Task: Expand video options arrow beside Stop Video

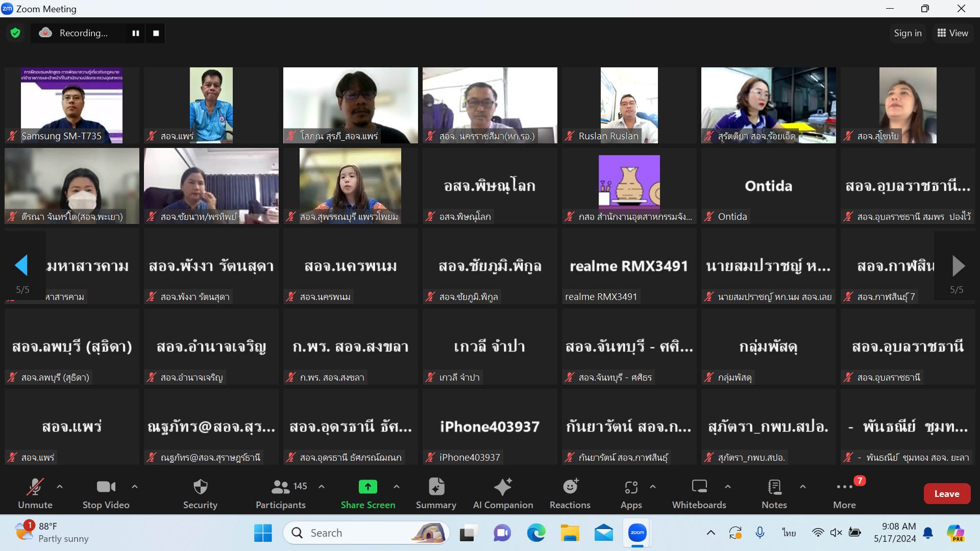Action: 135,487
